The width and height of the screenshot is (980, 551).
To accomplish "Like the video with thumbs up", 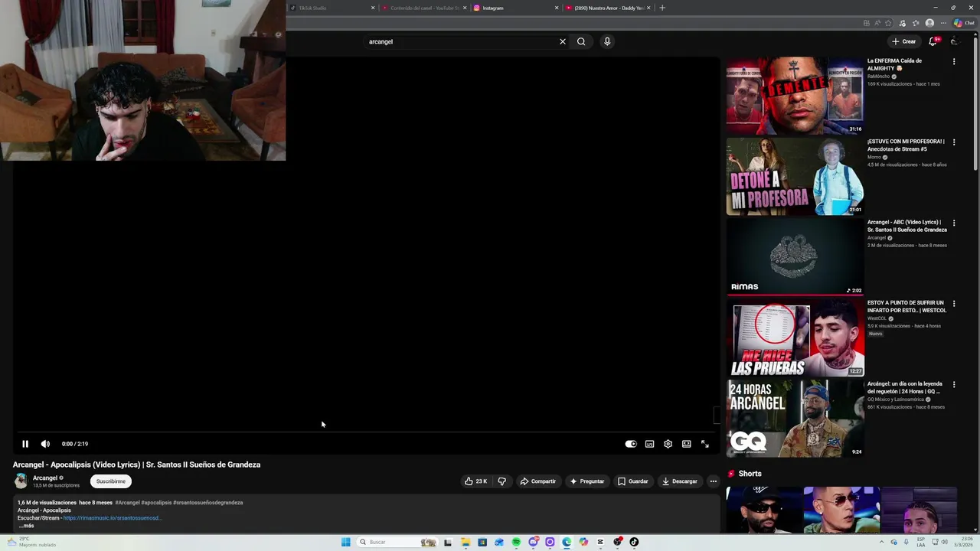I will coord(475,481).
